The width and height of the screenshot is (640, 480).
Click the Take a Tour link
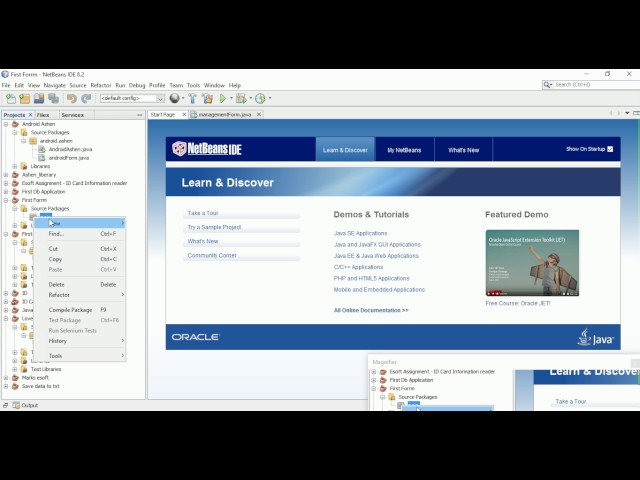tap(203, 213)
